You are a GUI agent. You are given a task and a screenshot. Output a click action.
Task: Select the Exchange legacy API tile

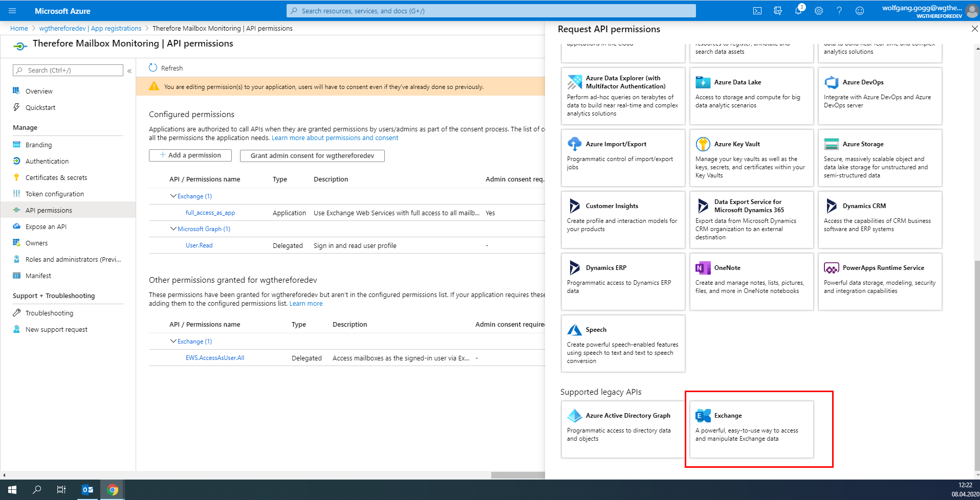click(751, 429)
